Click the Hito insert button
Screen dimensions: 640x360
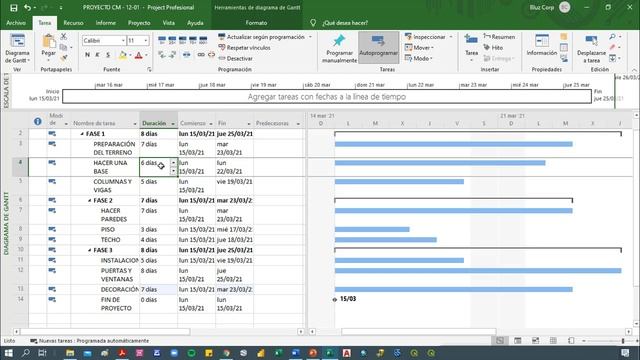point(493,47)
